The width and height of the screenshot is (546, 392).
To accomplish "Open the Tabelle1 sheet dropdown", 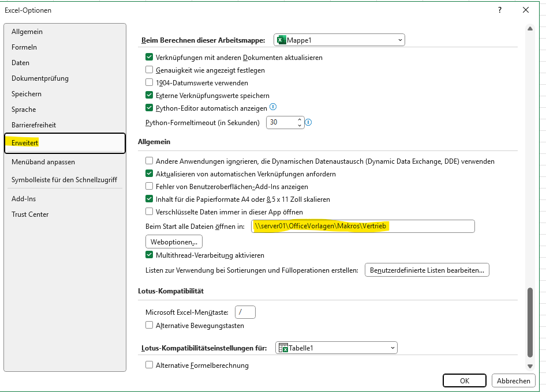I will [x=336, y=348].
